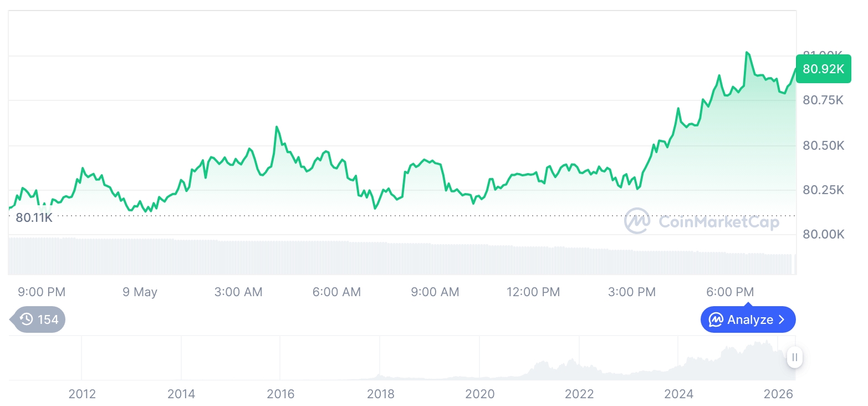Click the 9 May date axis label
This screenshot has height=406, width=868.
(x=140, y=292)
